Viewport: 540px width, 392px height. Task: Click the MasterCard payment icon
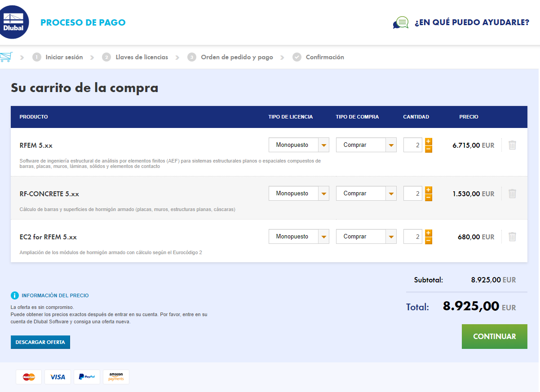click(28, 377)
